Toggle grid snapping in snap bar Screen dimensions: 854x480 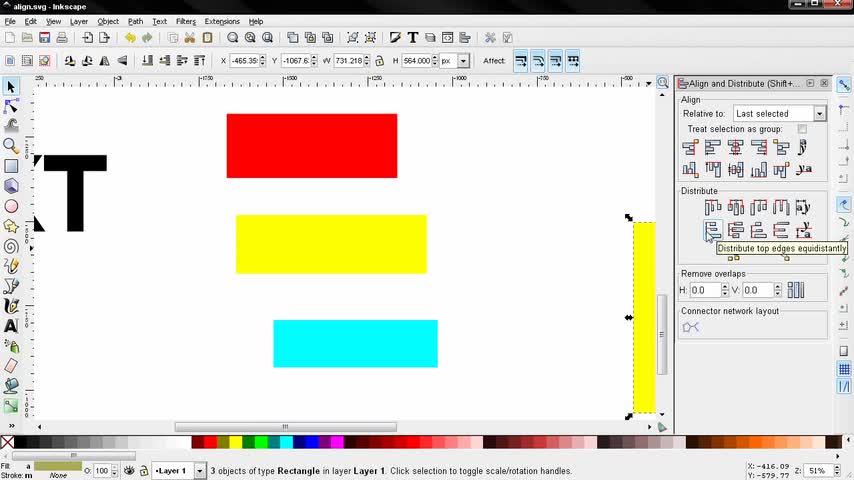(844, 369)
